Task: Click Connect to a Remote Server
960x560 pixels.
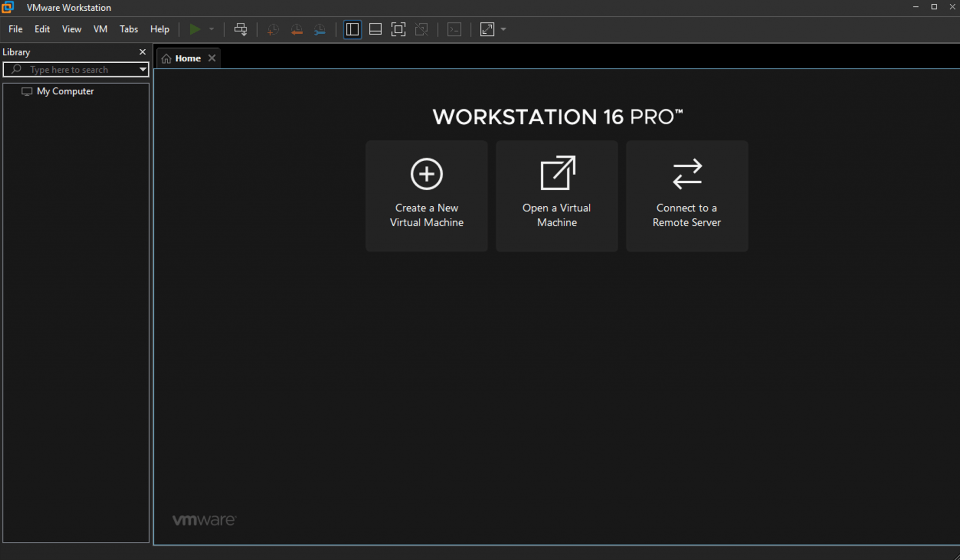Action: (x=686, y=196)
